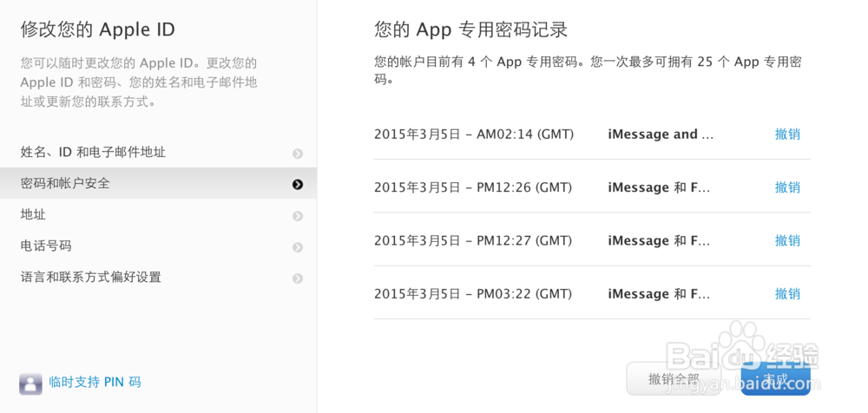
Task: Select the 2015年3月5日 – PM12:26 (GMT) date text
Action: click(x=473, y=187)
